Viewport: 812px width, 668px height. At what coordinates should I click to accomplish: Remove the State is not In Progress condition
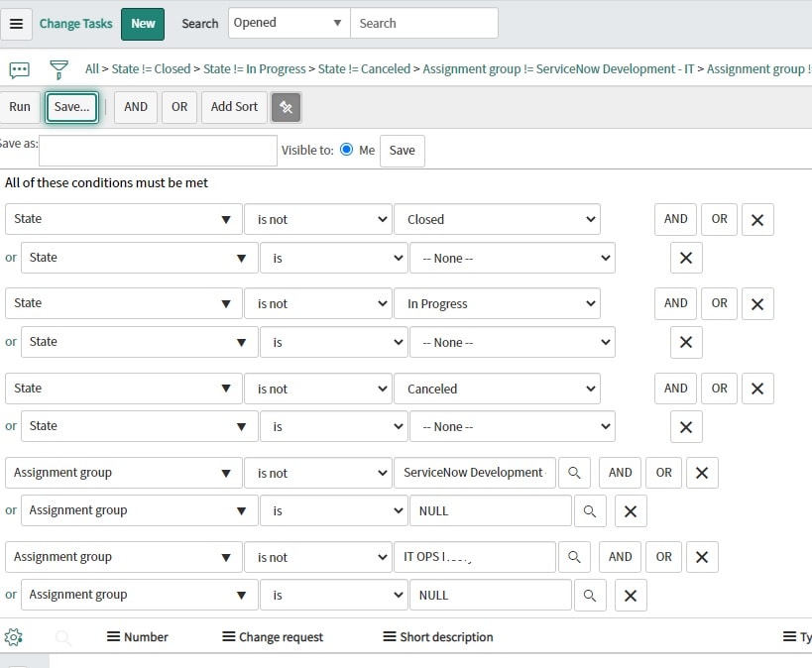[x=757, y=304]
